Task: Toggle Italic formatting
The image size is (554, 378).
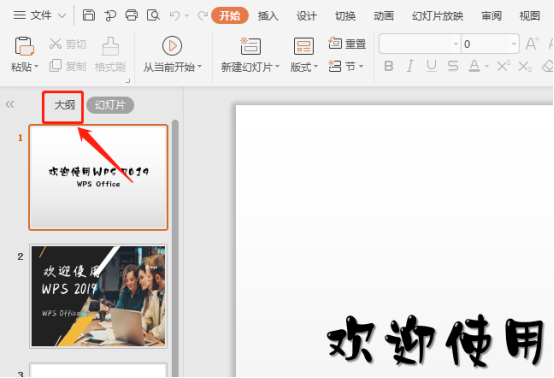Action: click(410, 66)
